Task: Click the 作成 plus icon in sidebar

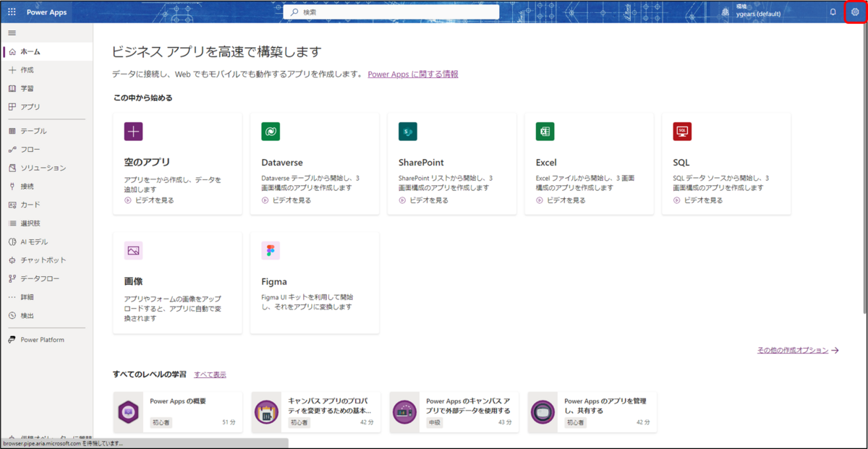Action: pos(12,70)
